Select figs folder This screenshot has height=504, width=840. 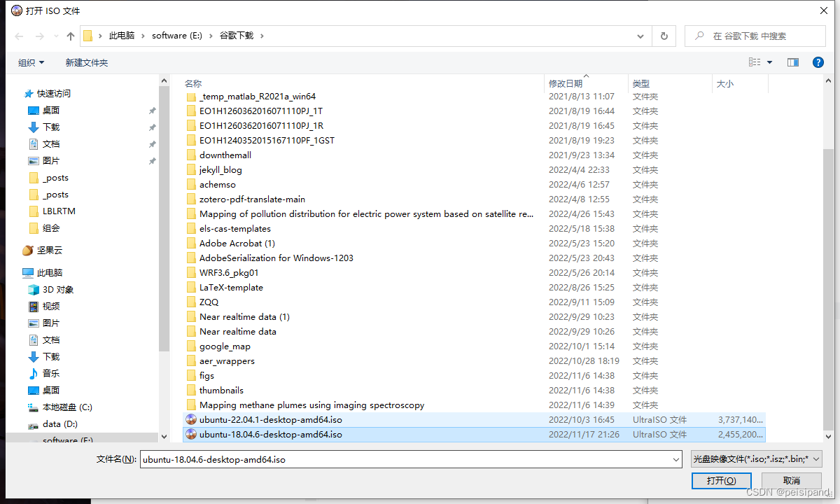pyautogui.click(x=206, y=376)
